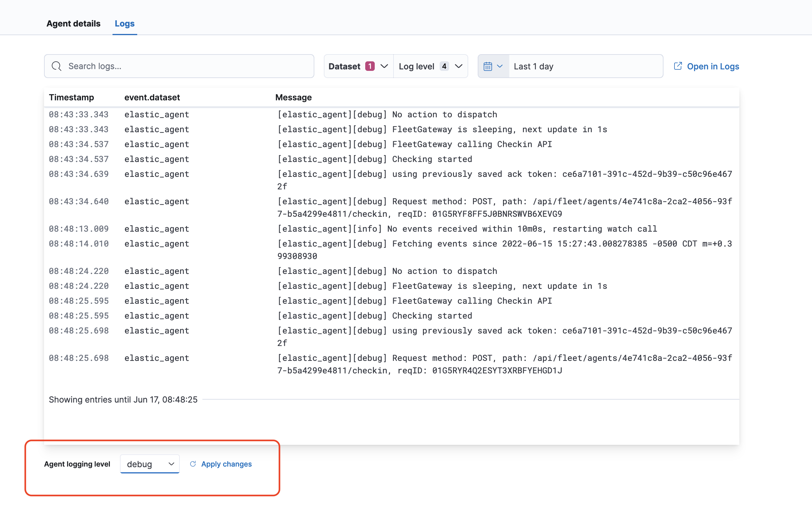
Task: Switch to the Agent details tab
Action: 73,24
